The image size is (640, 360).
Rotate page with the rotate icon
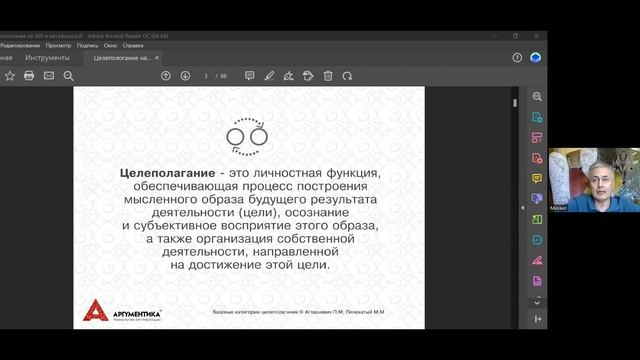coord(347,76)
